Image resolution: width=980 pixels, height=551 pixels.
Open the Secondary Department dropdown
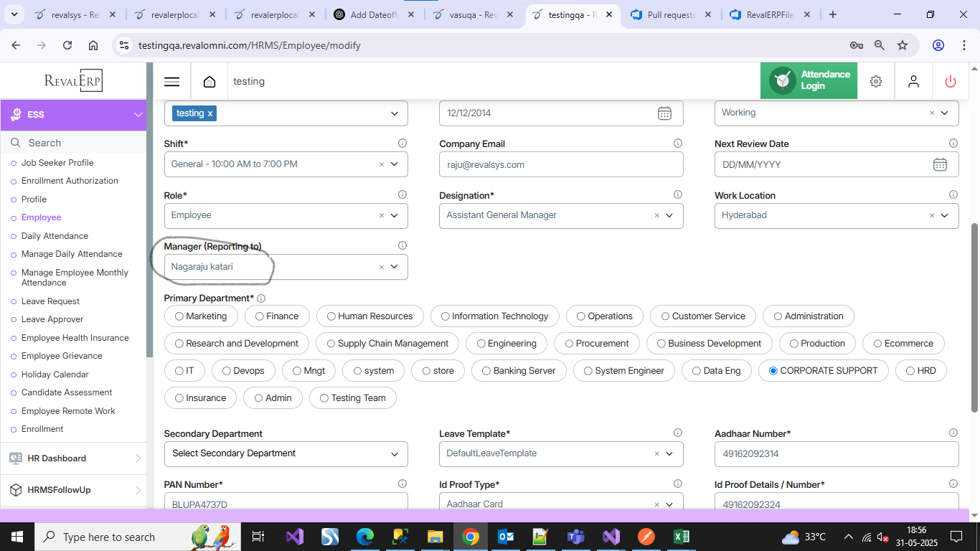point(394,453)
